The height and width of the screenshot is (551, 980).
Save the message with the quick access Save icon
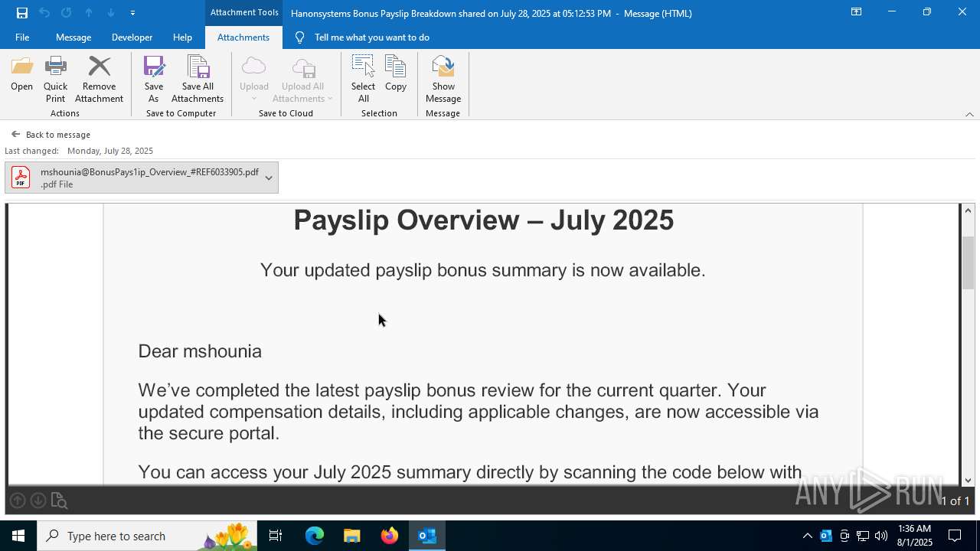[x=22, y=13]
